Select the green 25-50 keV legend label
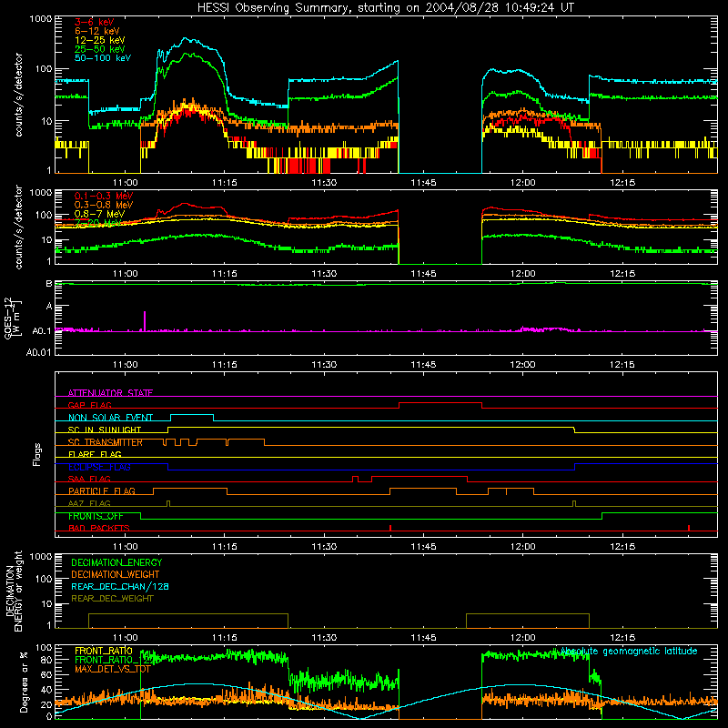The height and width of the screenshot is (728, 728). (x=99, y=49)
